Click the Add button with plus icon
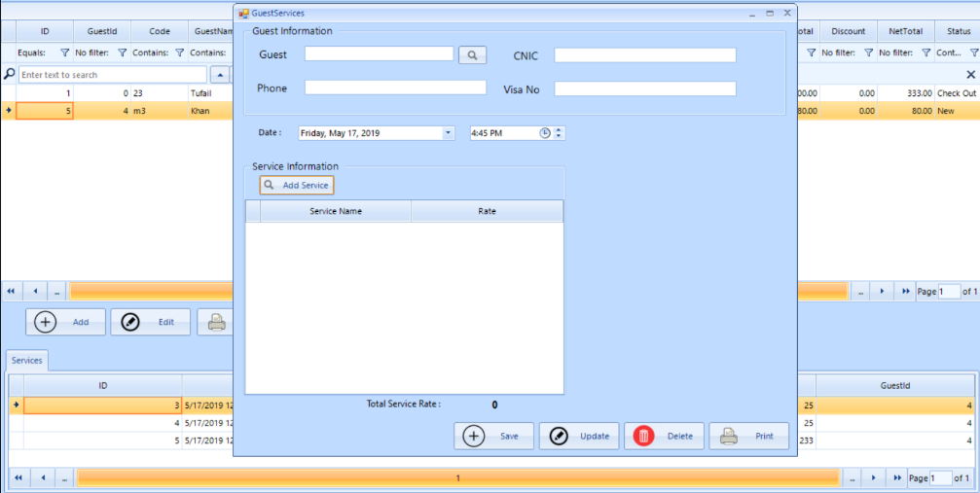 [65, 322]
